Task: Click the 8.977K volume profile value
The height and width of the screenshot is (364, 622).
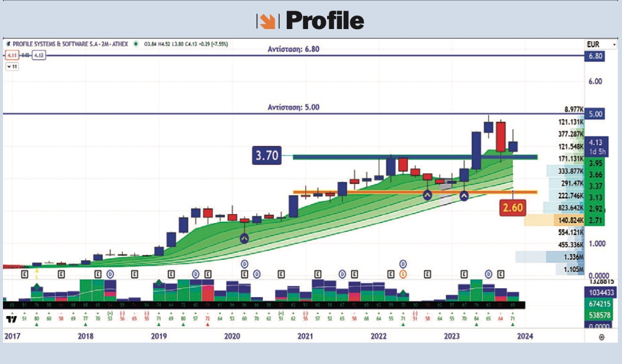Action: [574, 109]
